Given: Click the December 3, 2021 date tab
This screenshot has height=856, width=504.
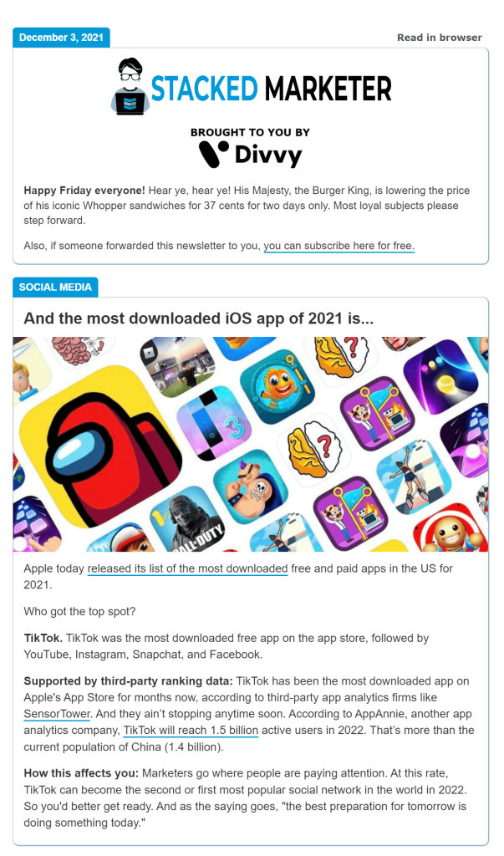Looking at the screenshot, I should click(61, 38).
